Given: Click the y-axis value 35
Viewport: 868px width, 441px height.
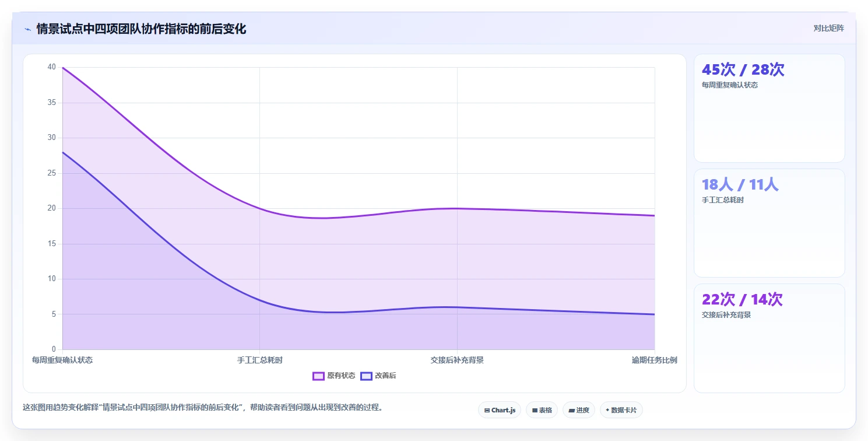Looking at the screenshot, I should tap(52, 103).
